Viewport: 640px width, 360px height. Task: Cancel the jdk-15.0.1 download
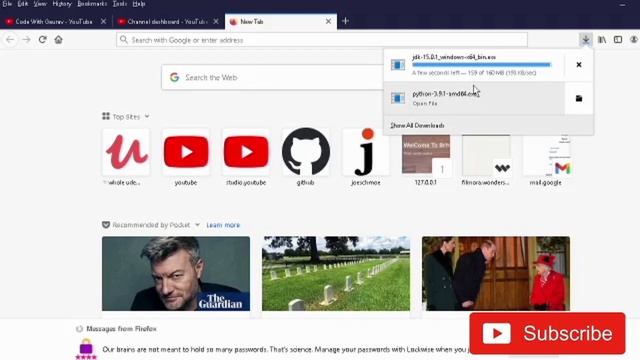(x=579, y=64)
